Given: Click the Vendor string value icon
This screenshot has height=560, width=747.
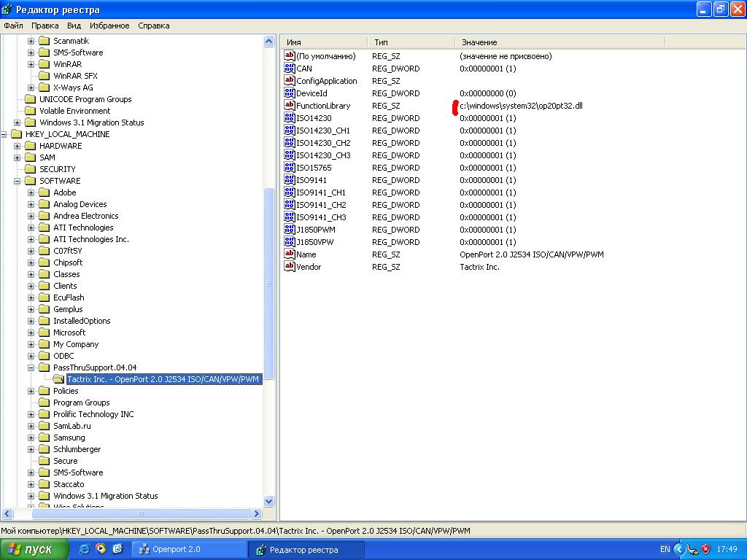Looking at the screenshot, I should pos(289,266).
